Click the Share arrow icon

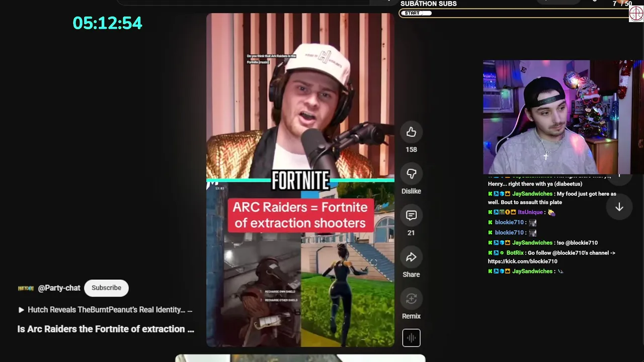pos(411,257)
